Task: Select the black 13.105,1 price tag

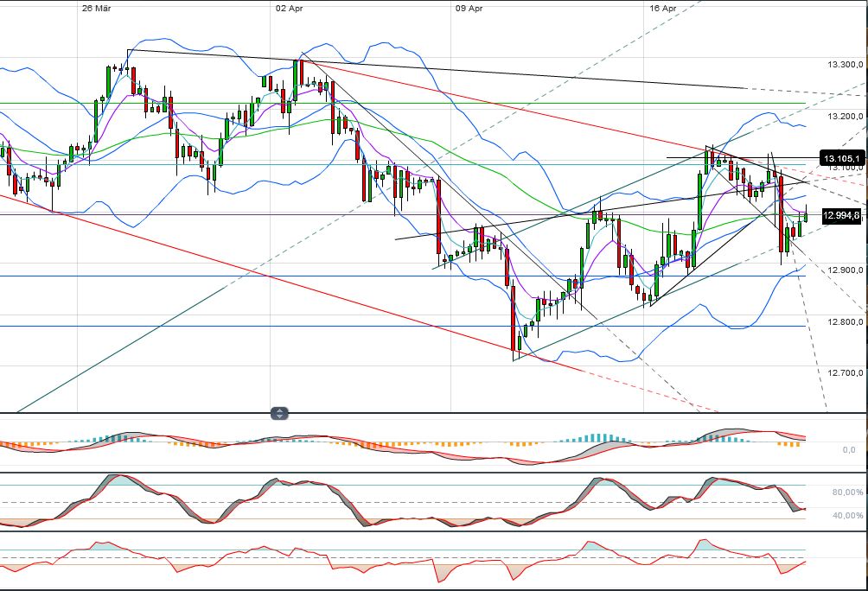Action: (x=840, y=158)
